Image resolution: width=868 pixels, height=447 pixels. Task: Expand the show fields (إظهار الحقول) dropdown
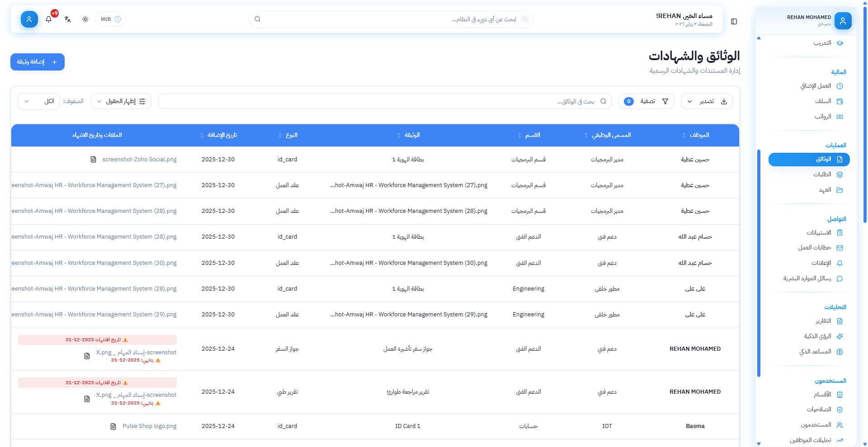[x=121, y=102]
